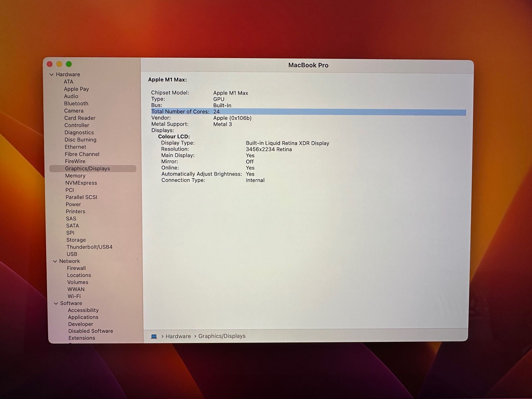Open the Storage hardware entry
Screen dimensions: 532x399
coord(76,240)
